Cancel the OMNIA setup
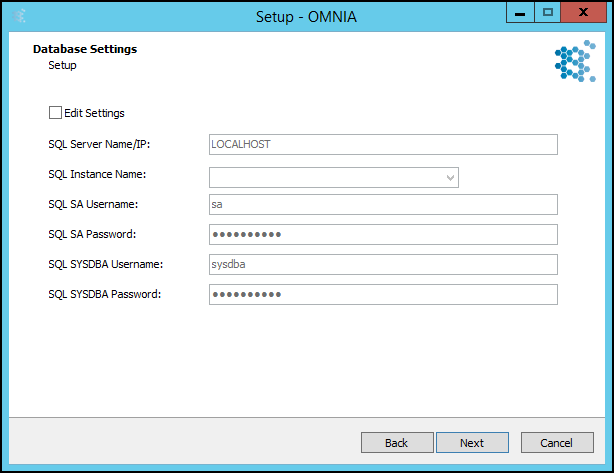 557,443
